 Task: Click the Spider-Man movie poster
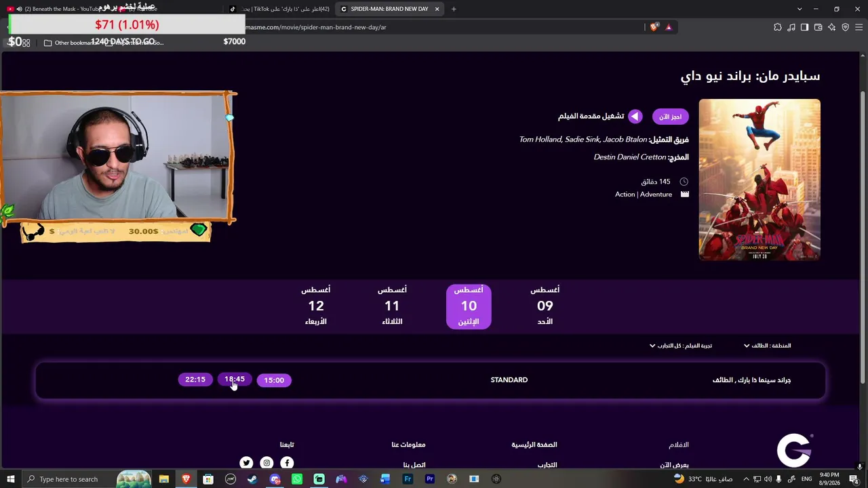(x=759, y=180)
